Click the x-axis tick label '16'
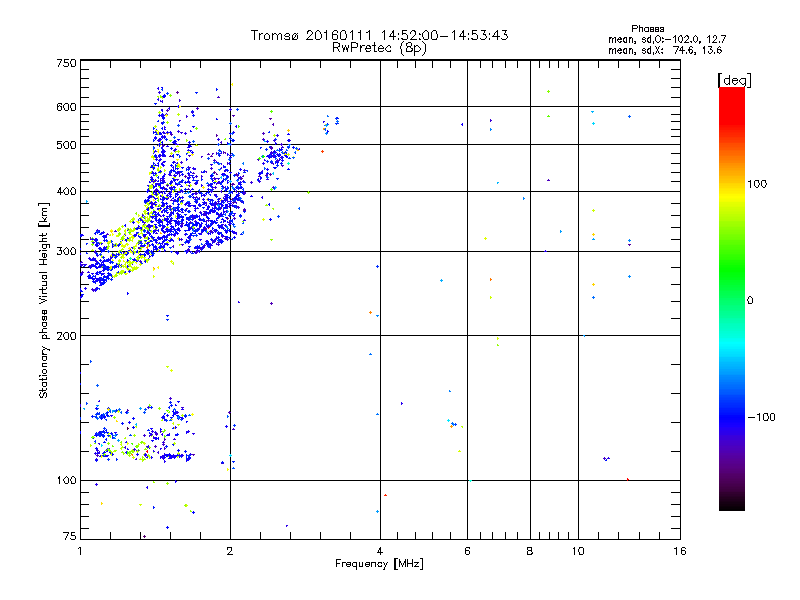 click(680, 551)
